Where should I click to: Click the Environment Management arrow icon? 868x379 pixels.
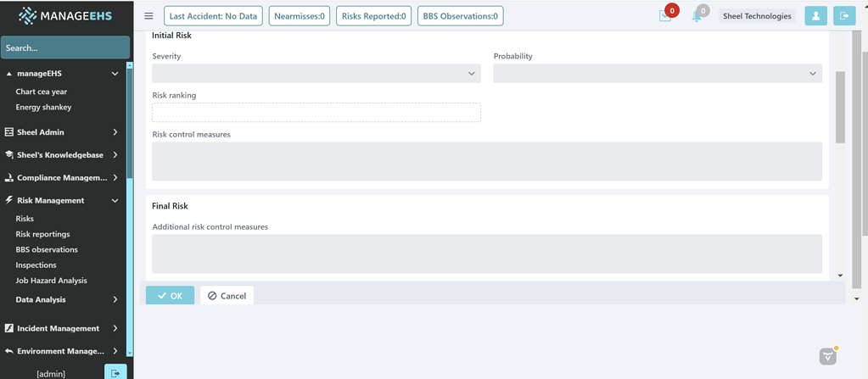8,351
